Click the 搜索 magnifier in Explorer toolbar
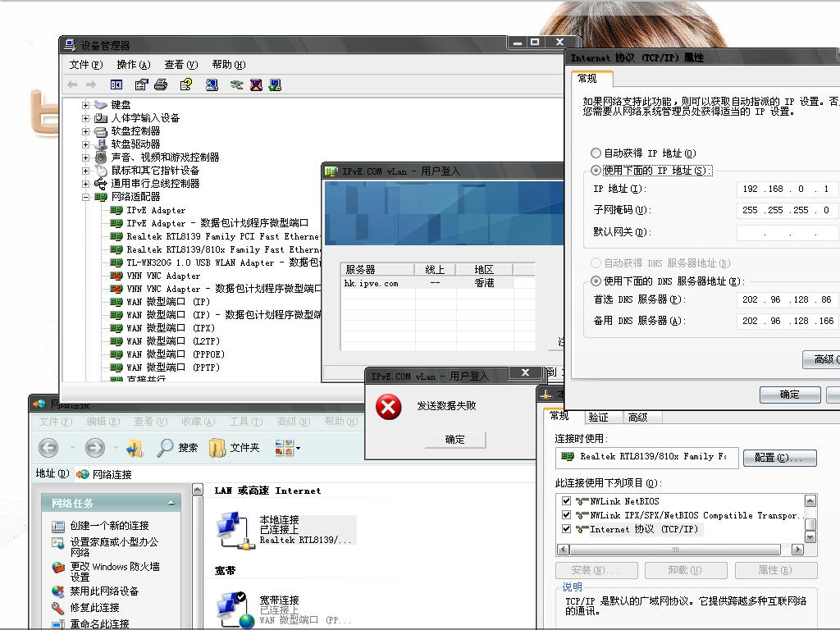 [166, 448]
